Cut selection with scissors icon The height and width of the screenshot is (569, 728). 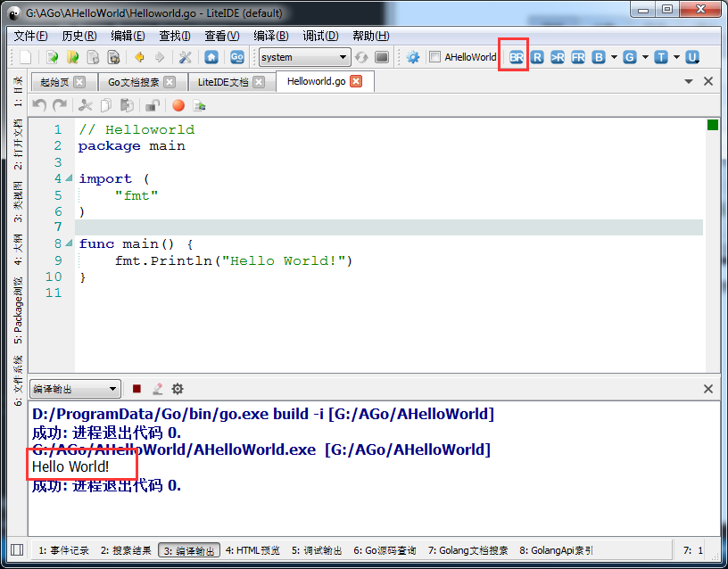point(86,105)
